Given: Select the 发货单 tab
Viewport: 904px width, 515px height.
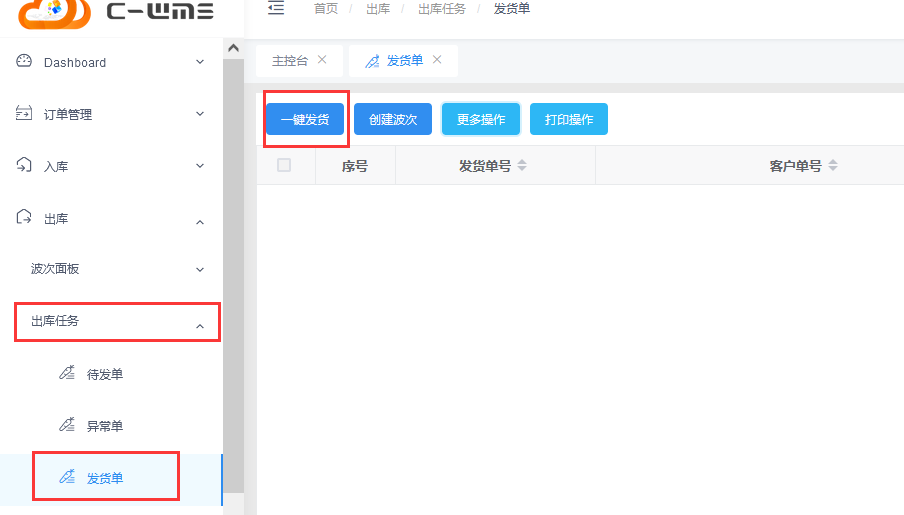Looking at the screenshot, I should pos(405,61).
